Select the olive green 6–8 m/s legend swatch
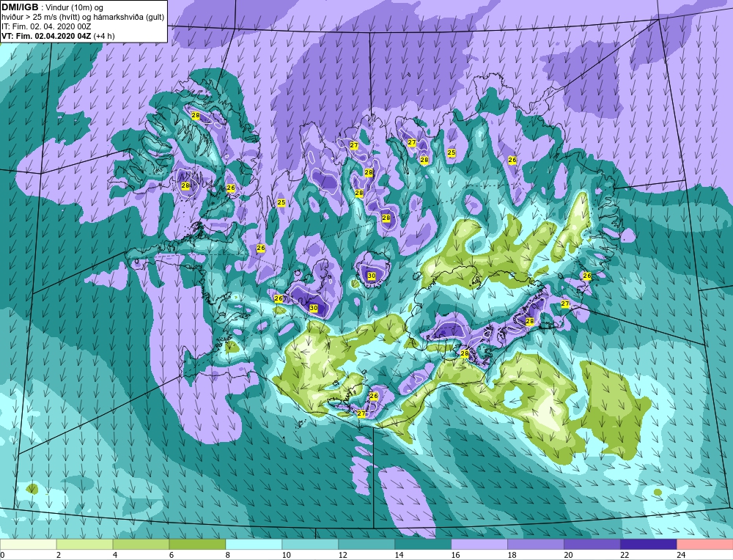 [x=197, y=545]
